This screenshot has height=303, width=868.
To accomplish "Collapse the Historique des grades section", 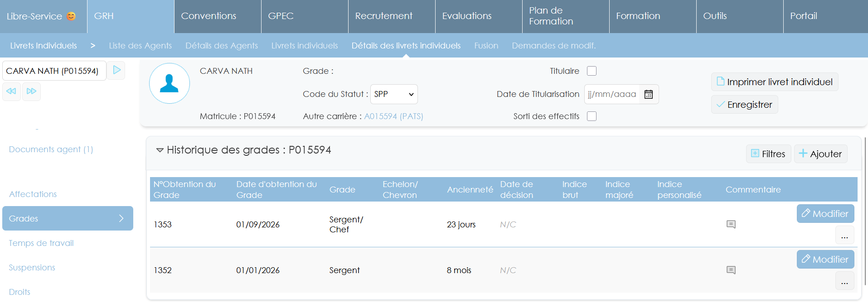I will click(x=160, y=150).
